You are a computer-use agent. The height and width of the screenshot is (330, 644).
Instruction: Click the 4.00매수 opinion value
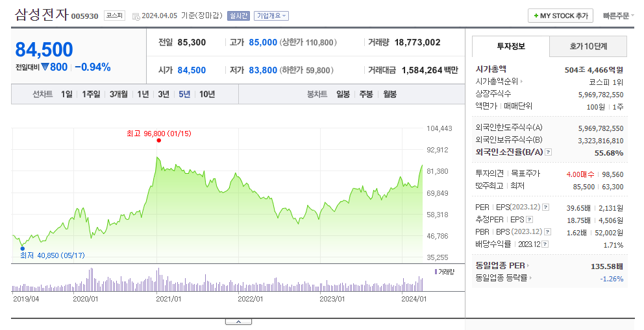580,174
